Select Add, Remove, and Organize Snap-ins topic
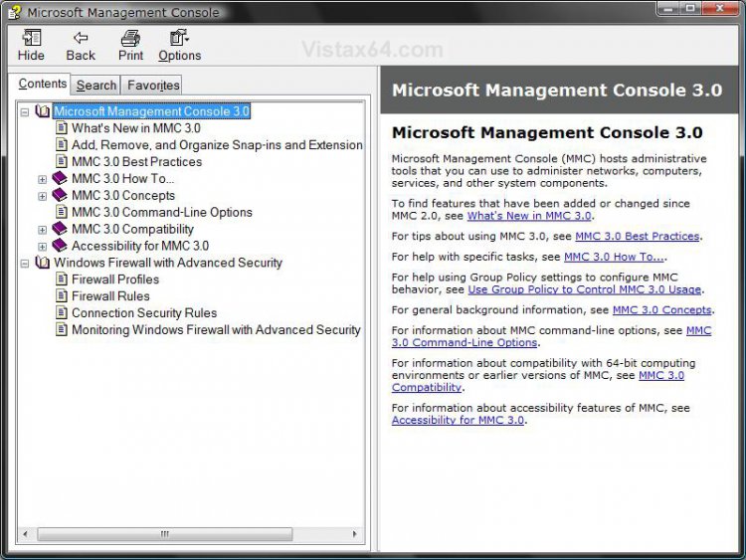The width and height of the screenshot is (746, 560). point(217,144)
